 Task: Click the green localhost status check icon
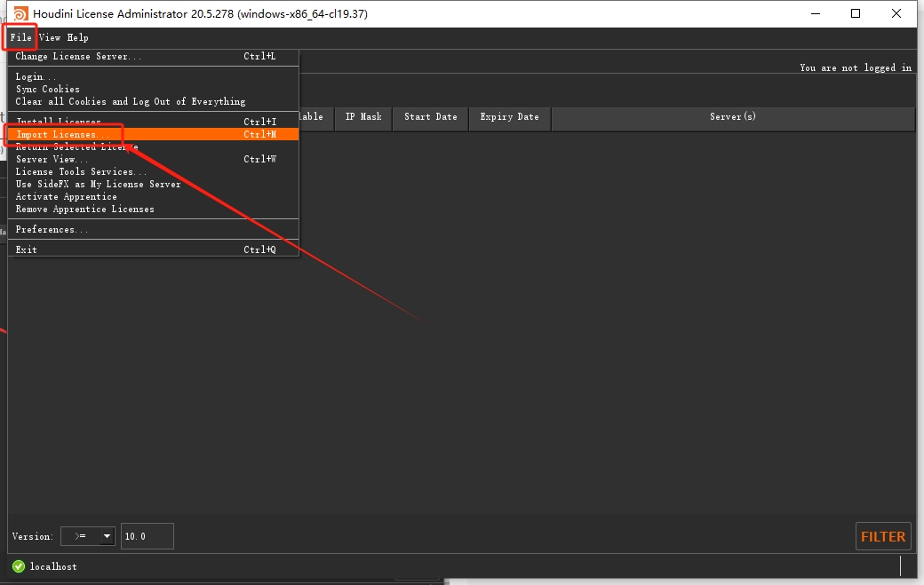(19, 566)
